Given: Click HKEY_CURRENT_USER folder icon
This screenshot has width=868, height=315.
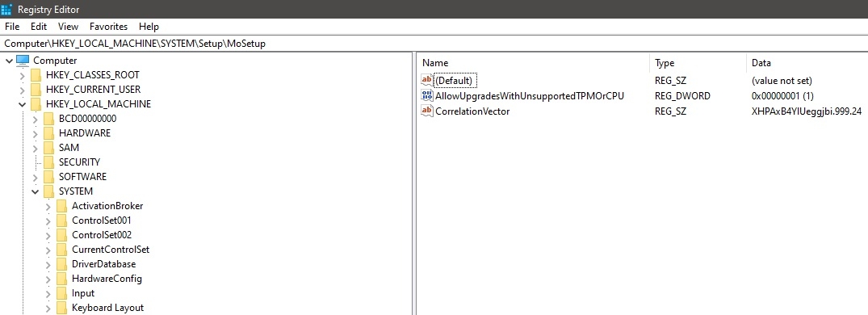Looking at the screenshot, I should 36,89.
